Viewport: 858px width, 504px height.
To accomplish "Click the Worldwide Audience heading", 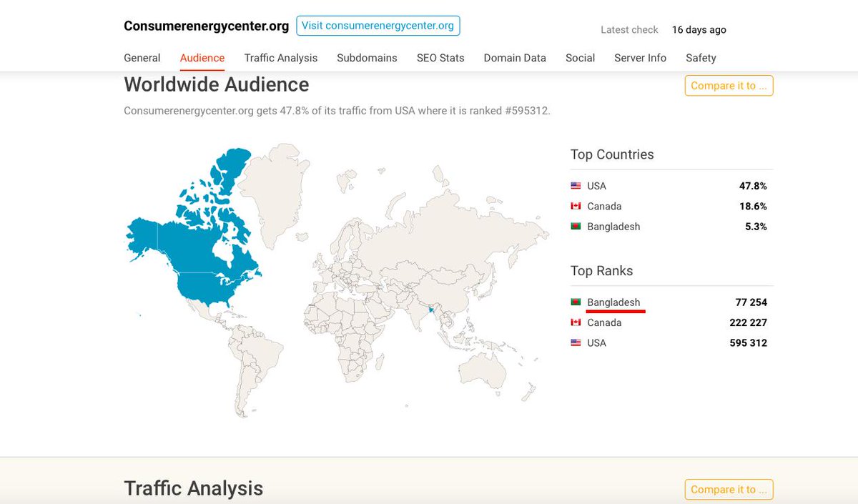I will 217,84.
